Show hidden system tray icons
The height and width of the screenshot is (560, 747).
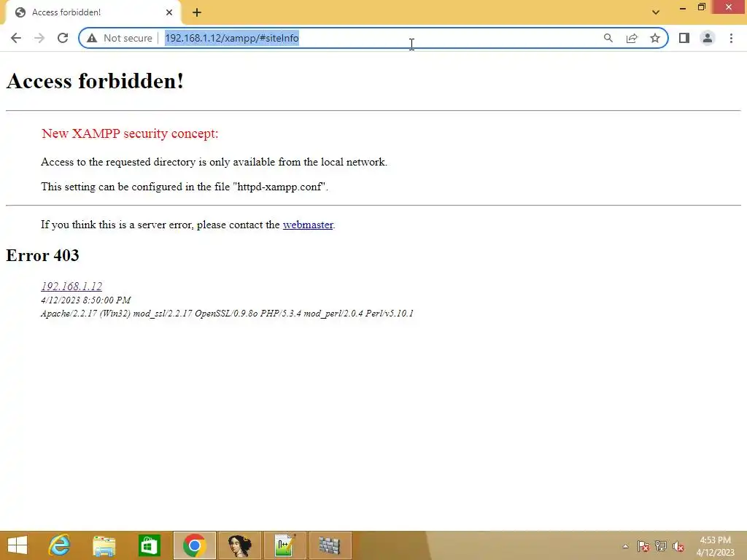click(625, 546)
